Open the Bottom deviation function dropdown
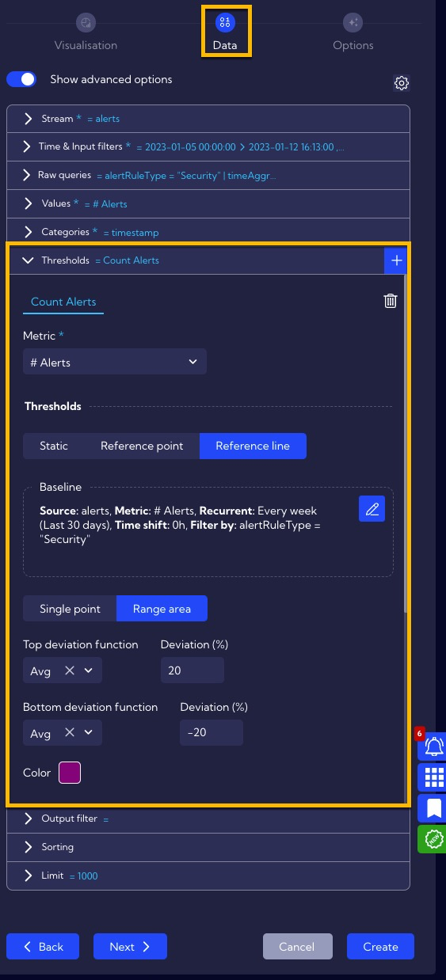Viewport: 446px width, 980px height. pos(89,733)
